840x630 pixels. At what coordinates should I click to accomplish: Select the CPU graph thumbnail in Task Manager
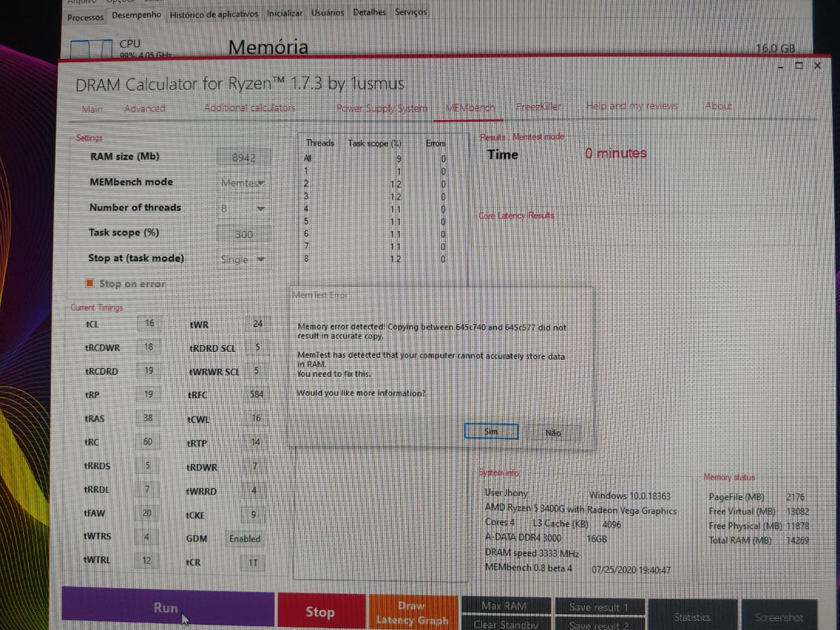click(x=91, y=49)
